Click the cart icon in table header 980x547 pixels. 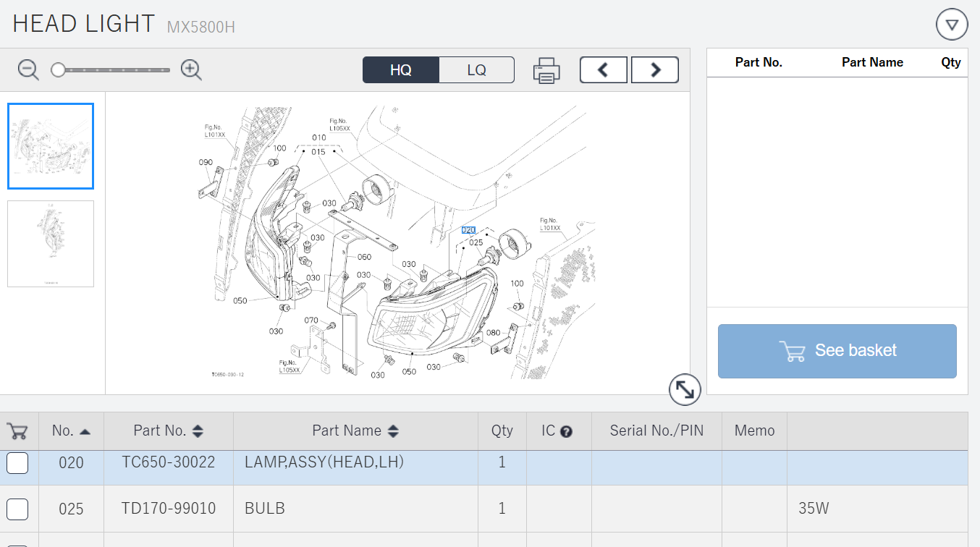(x=17, y=431)
